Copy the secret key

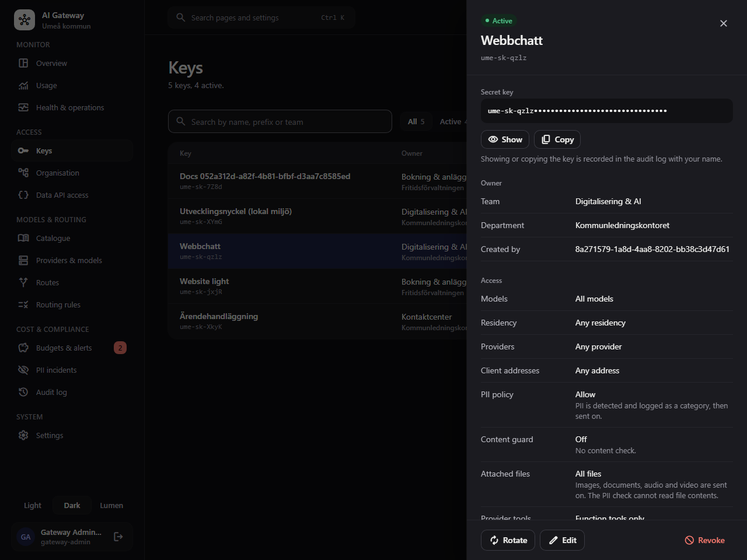[557, 139]
